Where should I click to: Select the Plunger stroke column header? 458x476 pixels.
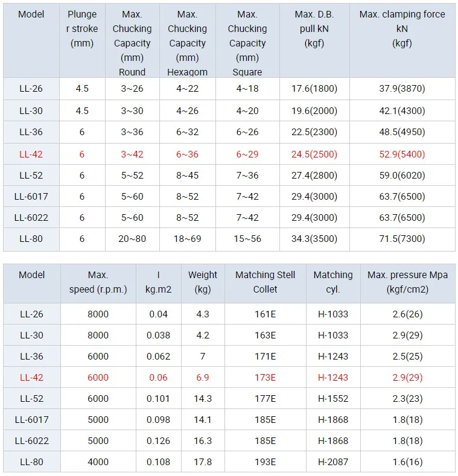82,28
